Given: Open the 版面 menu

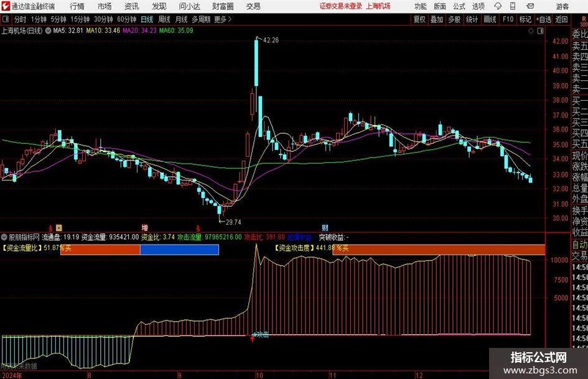Looking at the screenshot, I should (x=439, y=6).
